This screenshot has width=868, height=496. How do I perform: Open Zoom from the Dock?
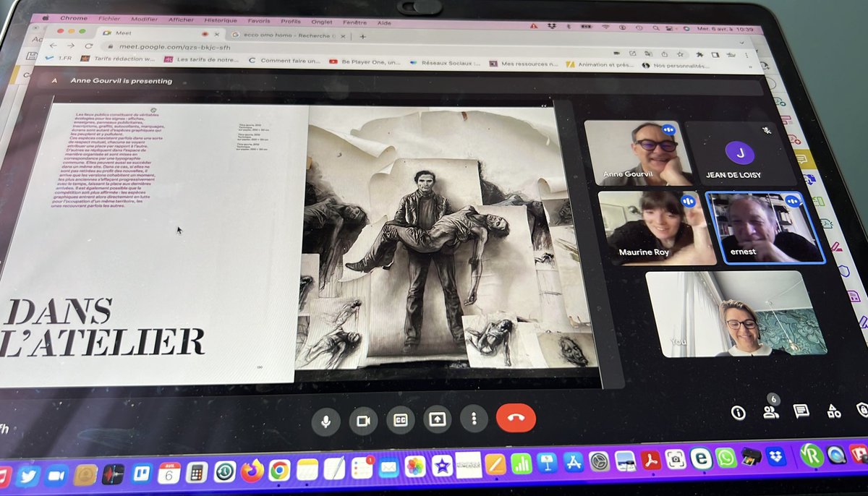click(x=56, y=476)
